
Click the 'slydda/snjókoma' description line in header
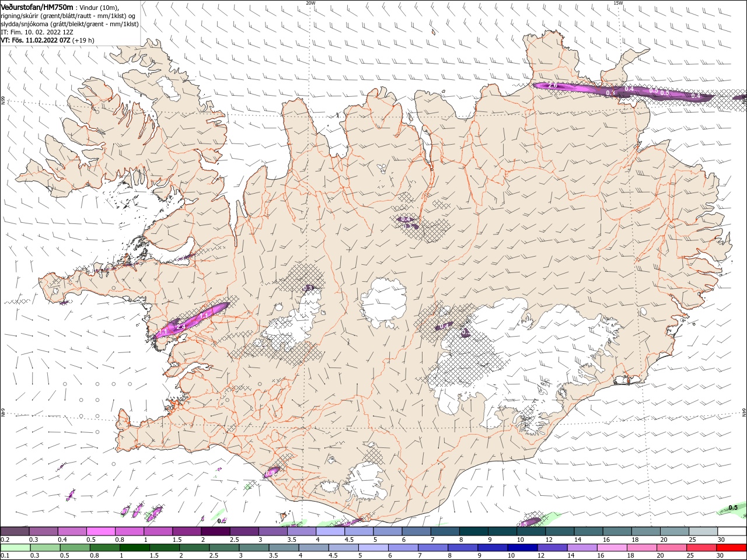(70, 24)
